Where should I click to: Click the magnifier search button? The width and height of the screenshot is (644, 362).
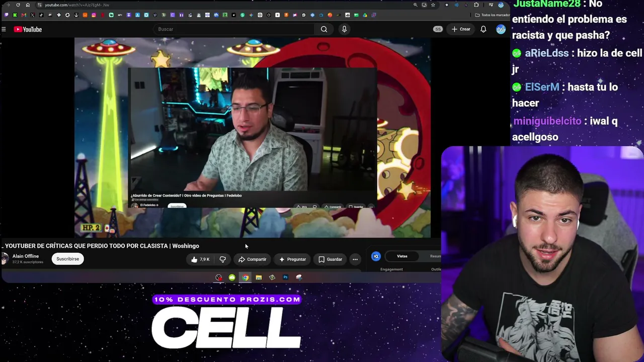(x=324, y=29)
